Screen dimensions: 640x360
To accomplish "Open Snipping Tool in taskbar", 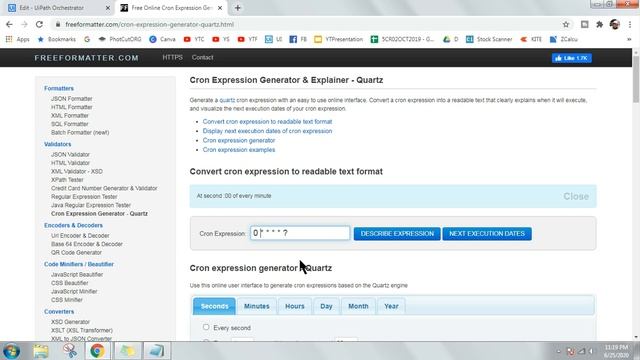I will (x=70, y=351).
